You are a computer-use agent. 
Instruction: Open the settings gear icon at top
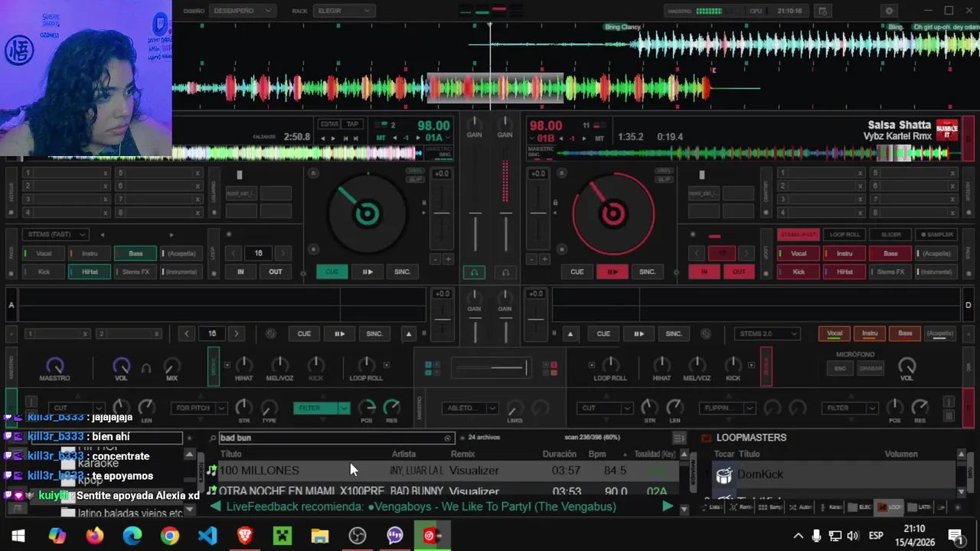pos(889,11)
